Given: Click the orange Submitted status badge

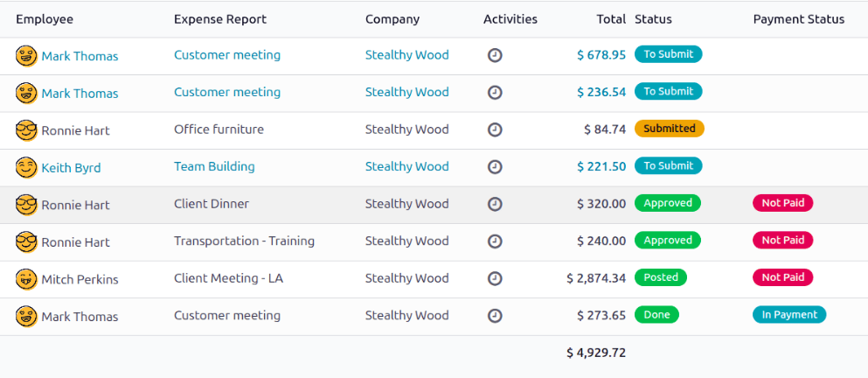Looking at the screenshot, I should pos(669,129).
